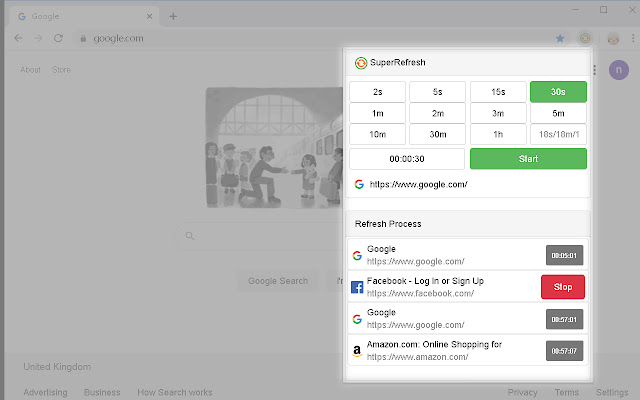
Task: Click the bookmark star icon
Action: coord(560,38)
